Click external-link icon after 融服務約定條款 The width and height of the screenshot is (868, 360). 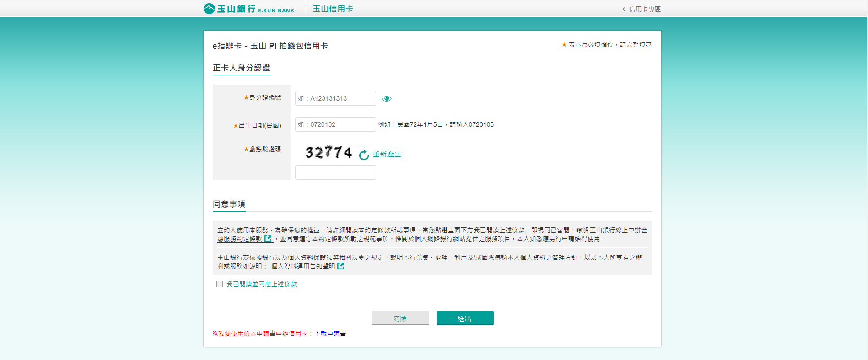268,239
